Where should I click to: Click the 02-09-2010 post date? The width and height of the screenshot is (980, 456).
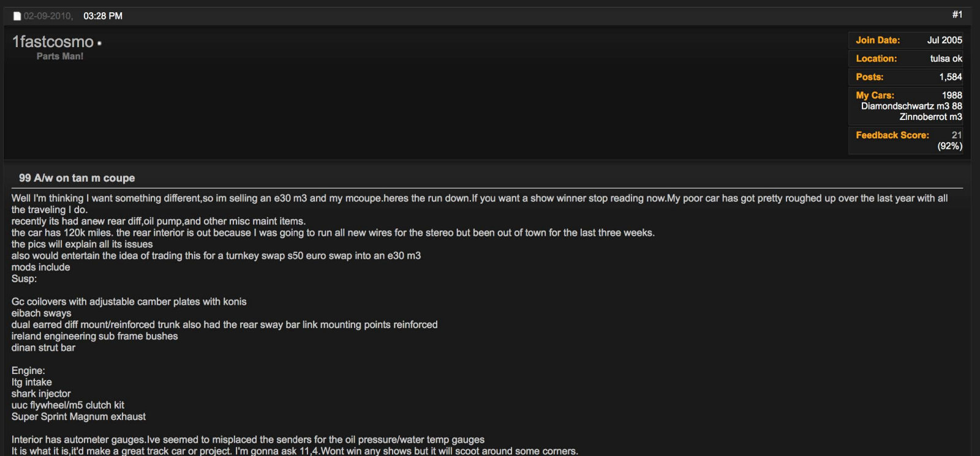(x=48, y=16)
